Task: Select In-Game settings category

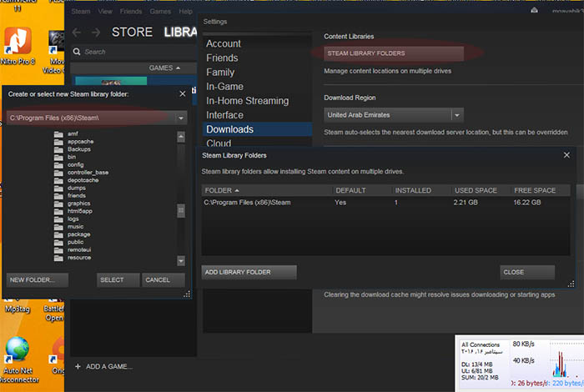Action: point(224,87)
